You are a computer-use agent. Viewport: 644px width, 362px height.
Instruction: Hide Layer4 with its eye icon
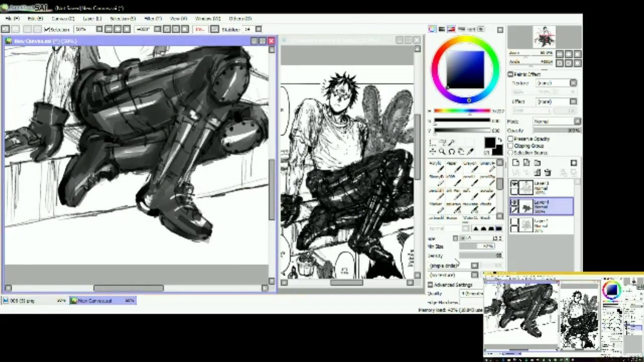514,203
